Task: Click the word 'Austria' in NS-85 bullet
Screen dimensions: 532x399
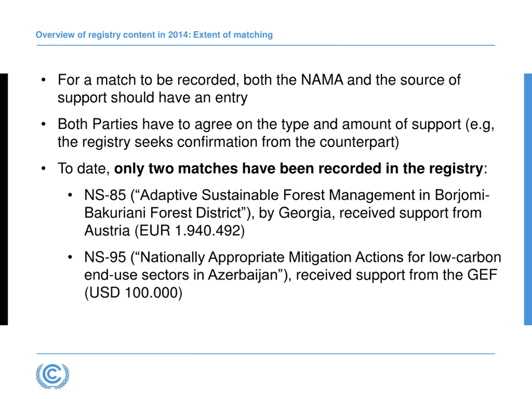Action: [107, 230]
